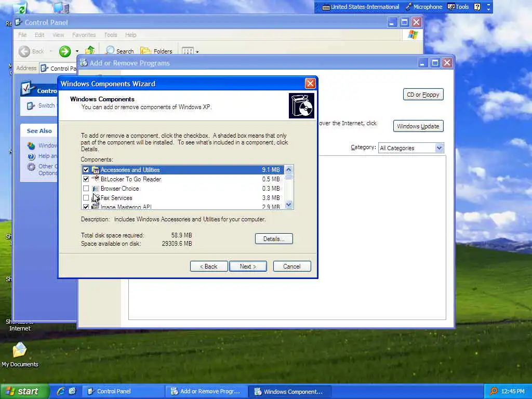This screenshot has width=532, height=399.
Task: Open Favorites menu in Control Panel
Action: point(84,35)
